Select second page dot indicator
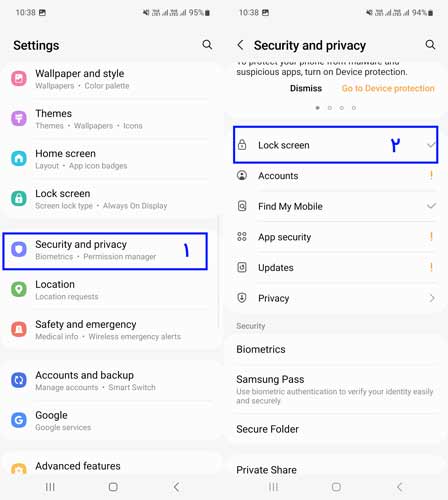Viewport: 448px width, 500px height. point(330,108)
